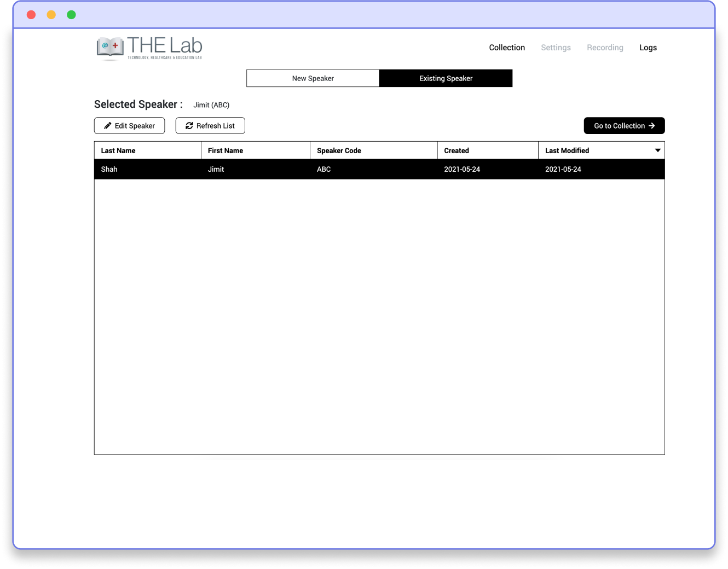
Task: Click the ABC speaker code cell
Action: (324, 169)
